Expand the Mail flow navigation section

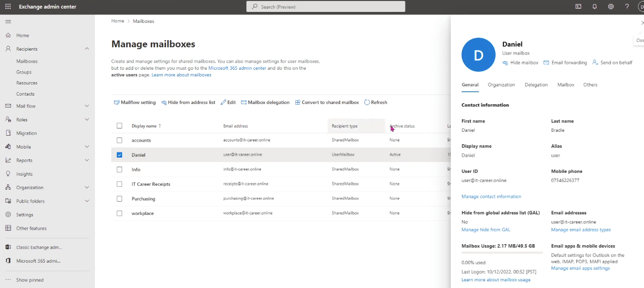tap(87, 106)
